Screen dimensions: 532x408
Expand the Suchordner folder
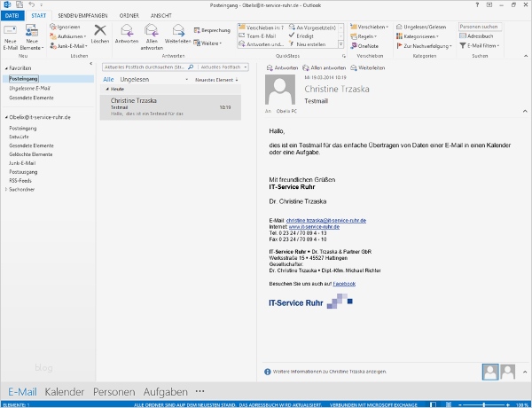pyautogui.click(x=6, y=190)
